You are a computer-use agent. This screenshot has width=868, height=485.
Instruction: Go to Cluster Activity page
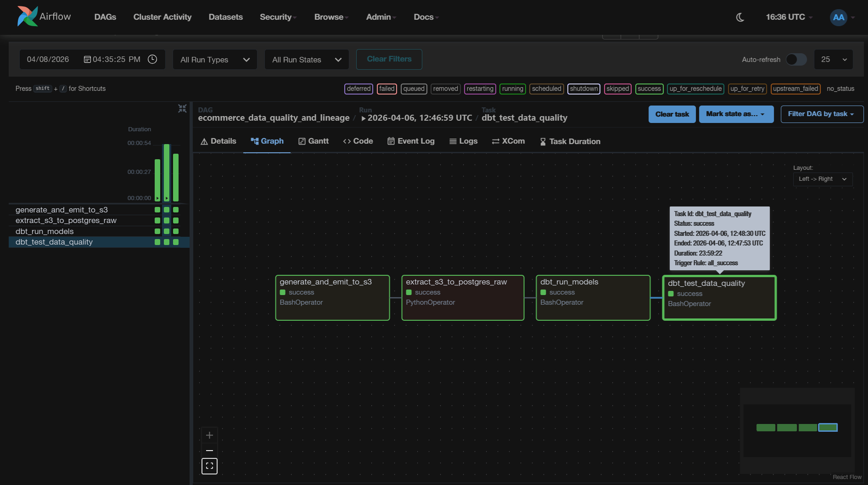click(x=162, y=17)
